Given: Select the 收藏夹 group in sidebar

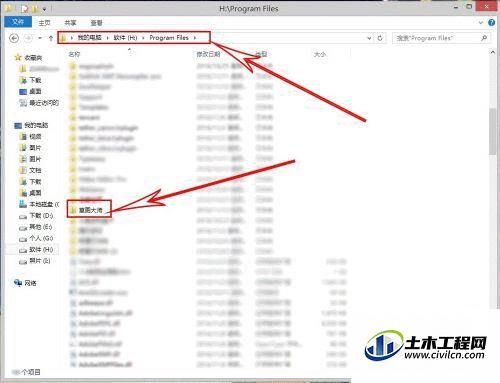Looking at the screenshot, I should [33, 58].
